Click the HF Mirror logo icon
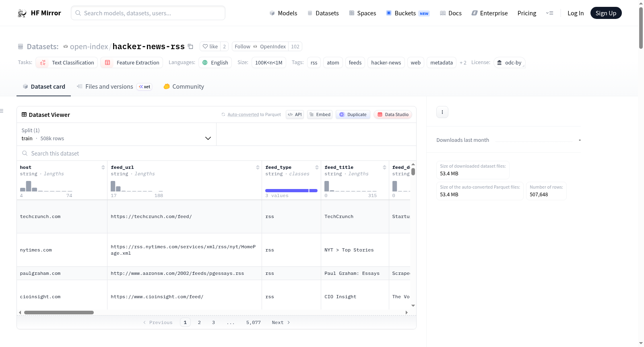Viewport: 644px width, 347px height. (x=22, y=13)
